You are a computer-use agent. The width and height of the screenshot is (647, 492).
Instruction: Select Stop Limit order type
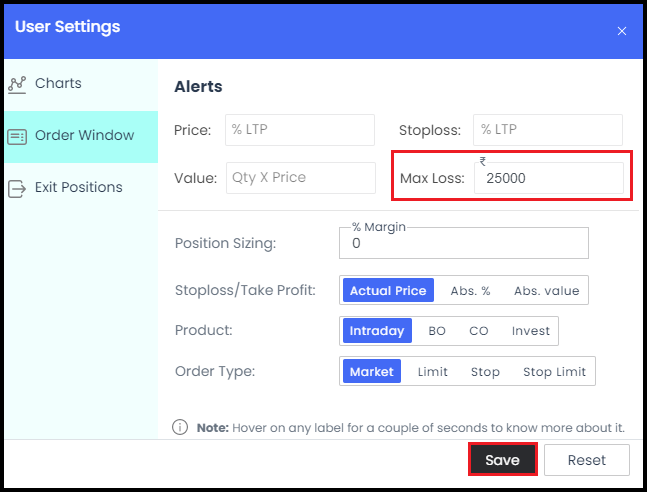(554, 371)
